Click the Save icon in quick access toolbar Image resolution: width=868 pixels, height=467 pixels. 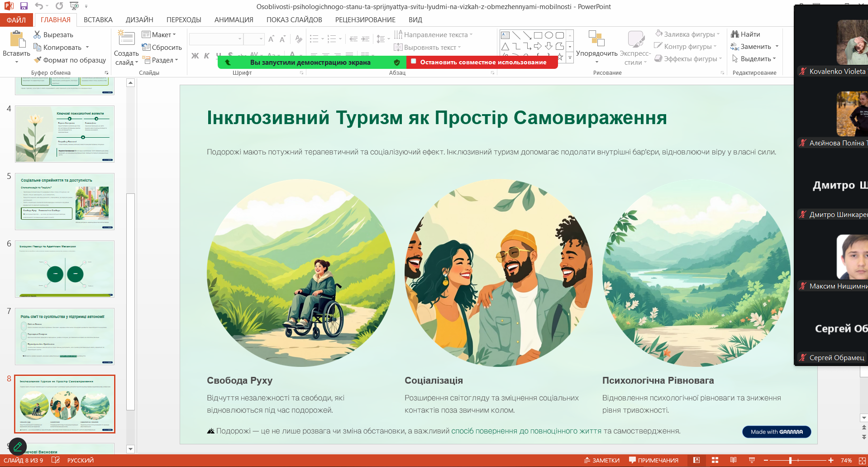[x=24, y=6]
